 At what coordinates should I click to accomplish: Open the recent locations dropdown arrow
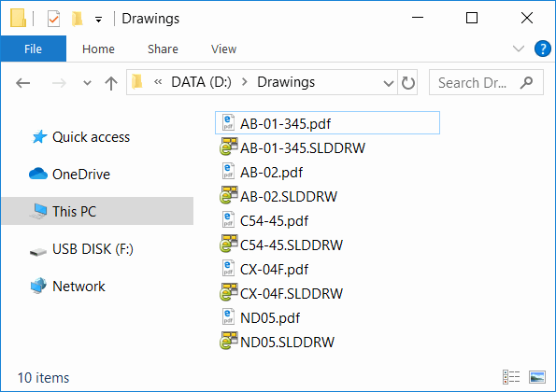click(87, 83)
